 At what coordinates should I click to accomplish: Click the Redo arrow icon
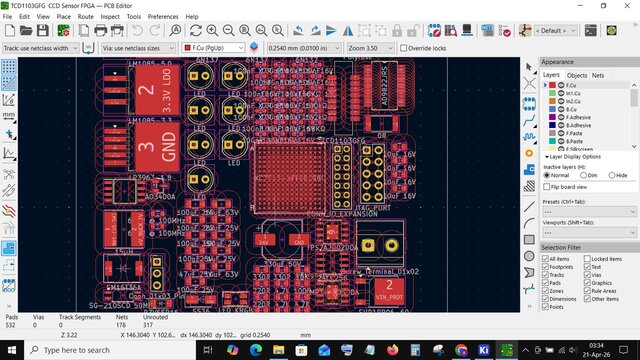155,31
